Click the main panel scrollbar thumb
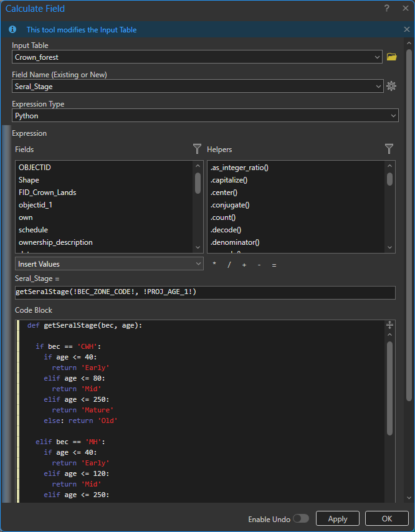 click(x=409, y=226)
